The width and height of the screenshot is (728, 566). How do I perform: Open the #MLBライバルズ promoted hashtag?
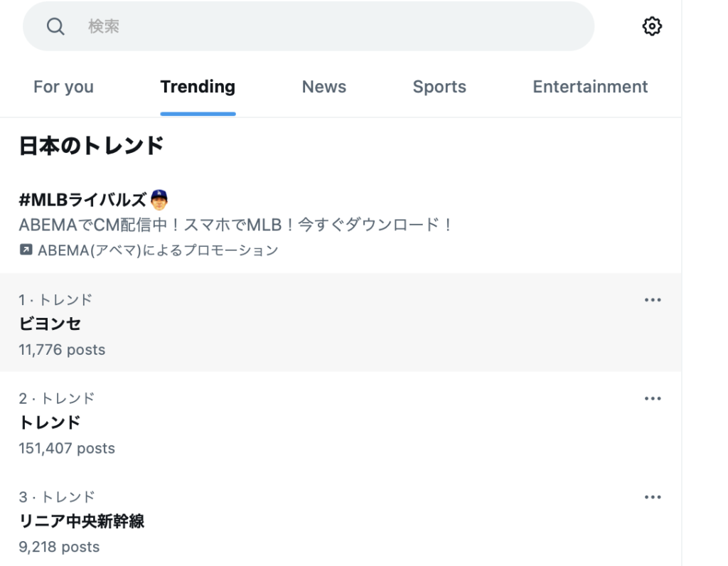(x=82, y=200)
